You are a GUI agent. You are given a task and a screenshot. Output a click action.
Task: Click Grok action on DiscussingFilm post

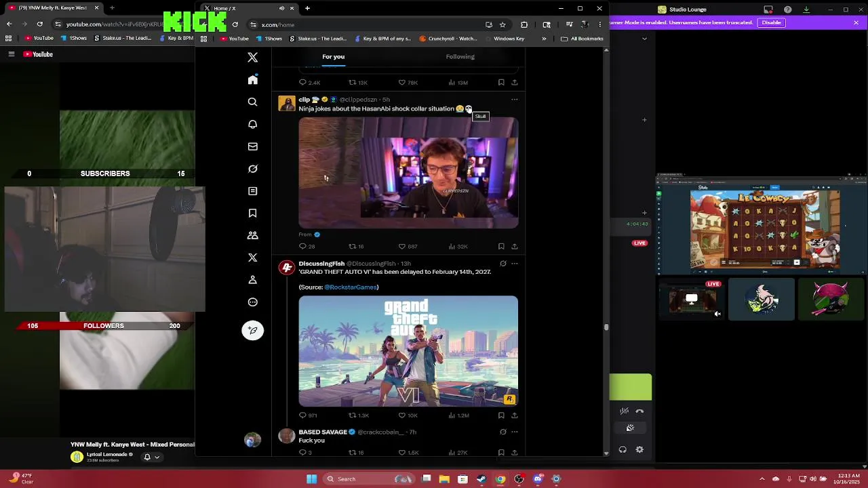coord(502,264)
